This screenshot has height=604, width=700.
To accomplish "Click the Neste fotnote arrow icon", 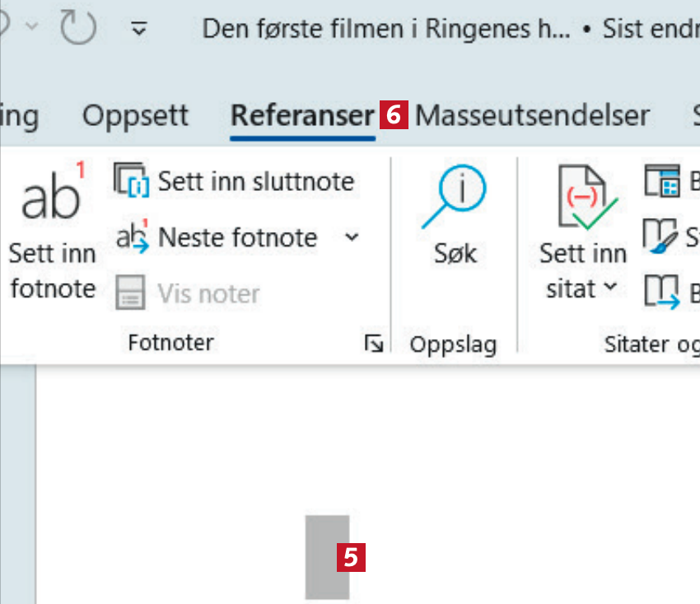I will pos(130,237).
